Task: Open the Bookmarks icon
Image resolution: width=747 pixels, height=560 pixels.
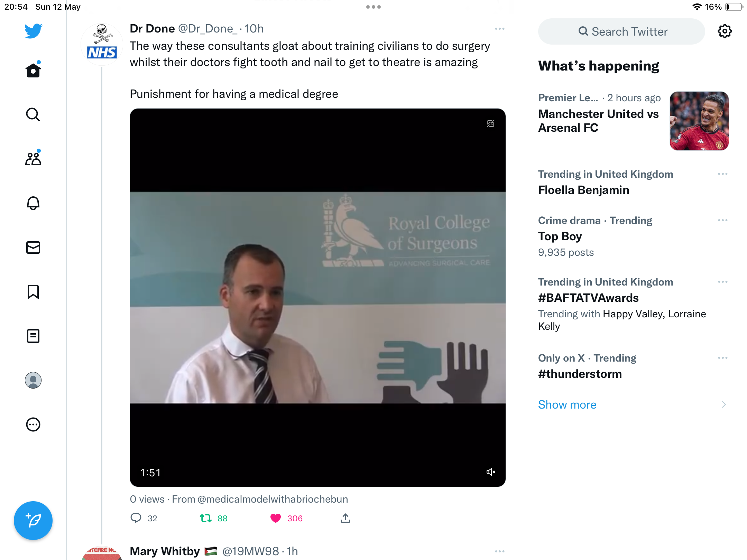Action: 33,292
